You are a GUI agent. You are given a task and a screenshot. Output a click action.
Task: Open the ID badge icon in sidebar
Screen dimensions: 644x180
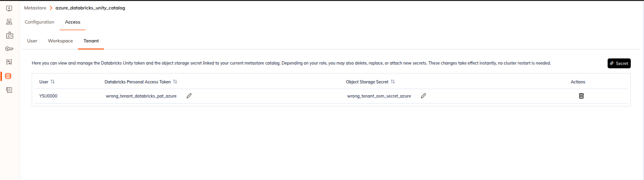(9, 35)
